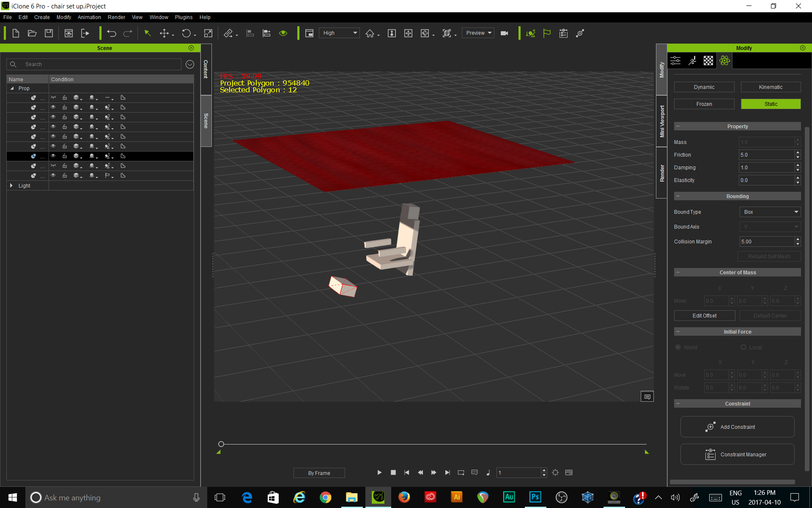Click the timeline playhead circle

pos(221,444)
